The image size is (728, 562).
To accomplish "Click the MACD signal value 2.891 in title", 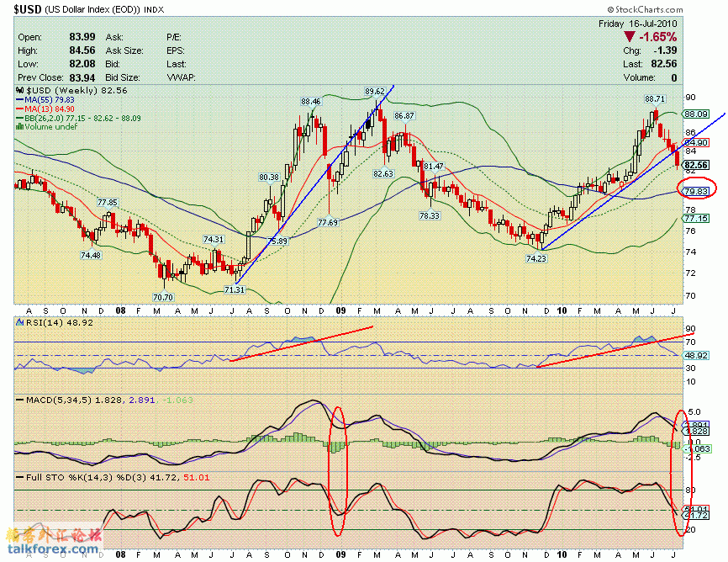I will 141,400.
